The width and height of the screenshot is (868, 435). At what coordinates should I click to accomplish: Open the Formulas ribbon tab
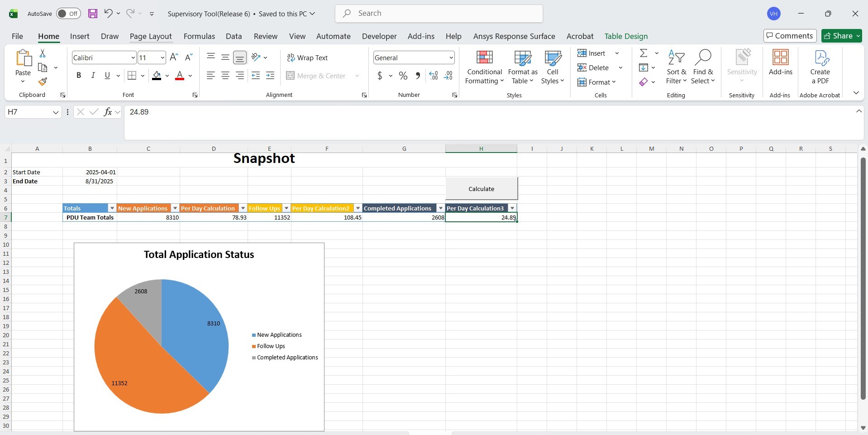click(x=199, y=36)
